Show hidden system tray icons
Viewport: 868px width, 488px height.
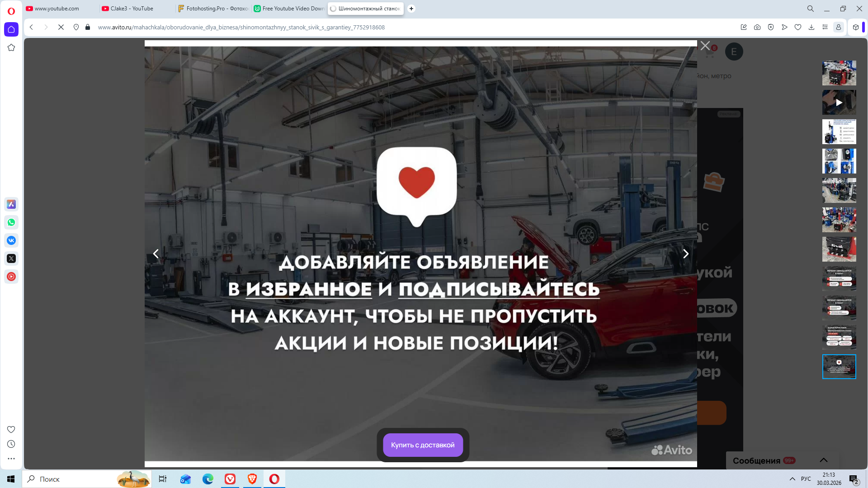click(792, 479)
